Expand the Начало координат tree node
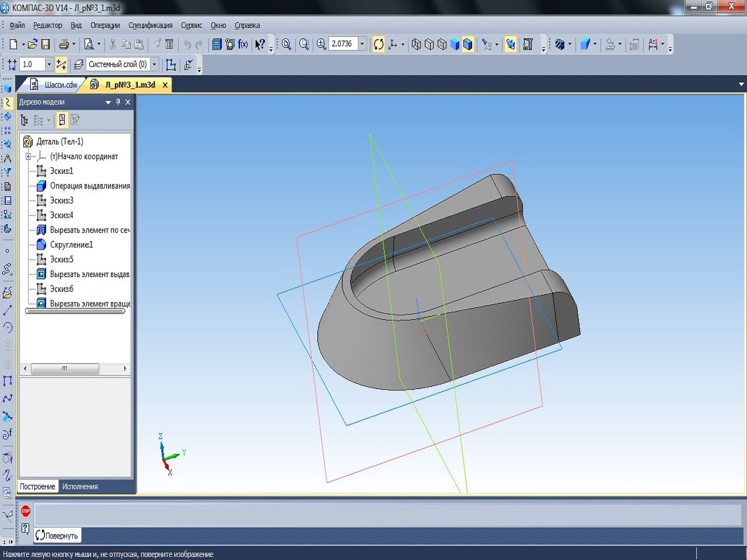The width and height of the screenshot is (747, 560). coord(28,156)
